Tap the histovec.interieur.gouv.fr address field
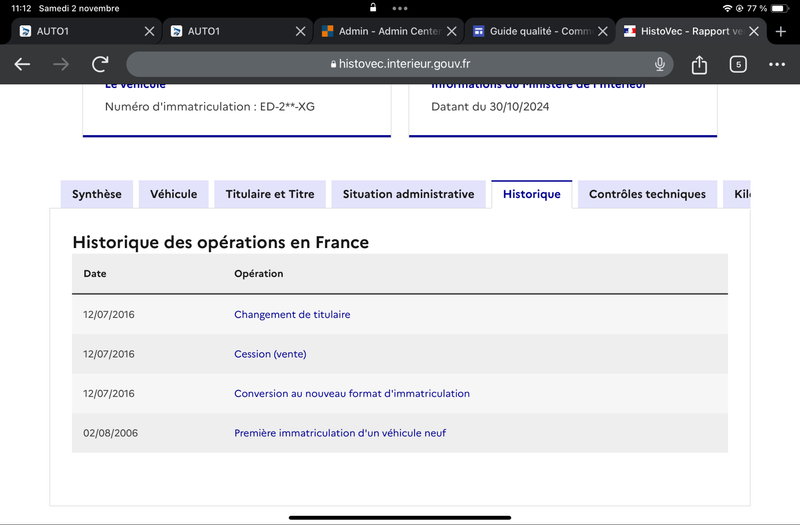Image resolution: width=800 pixels, height=525 pixels. coord(399,64)
